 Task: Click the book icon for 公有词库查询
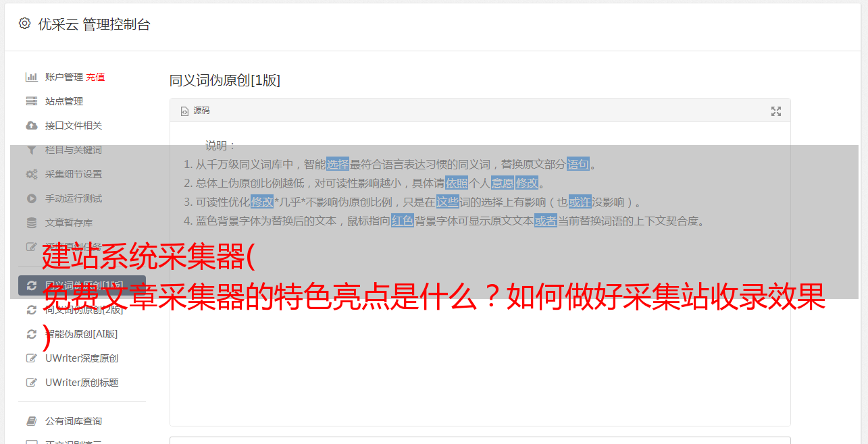[x=31, y=421]
